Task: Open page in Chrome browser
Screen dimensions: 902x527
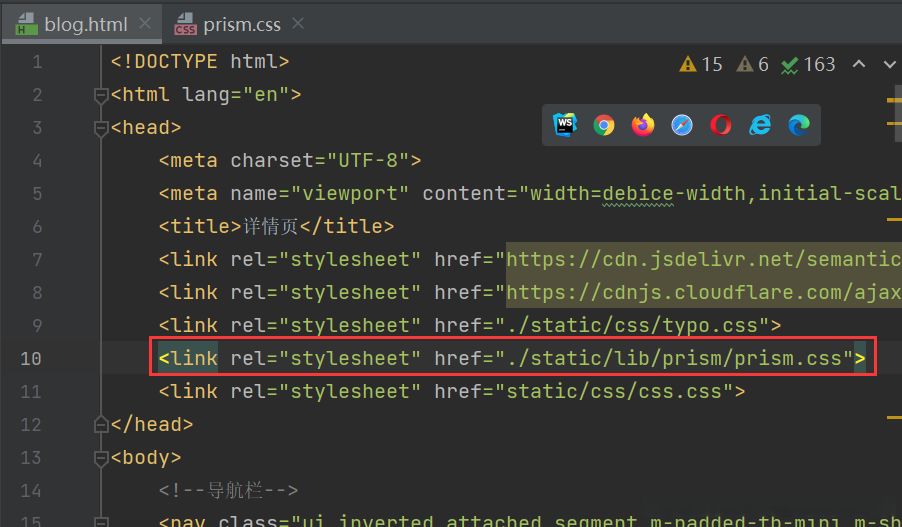Action: pos(603,125)
